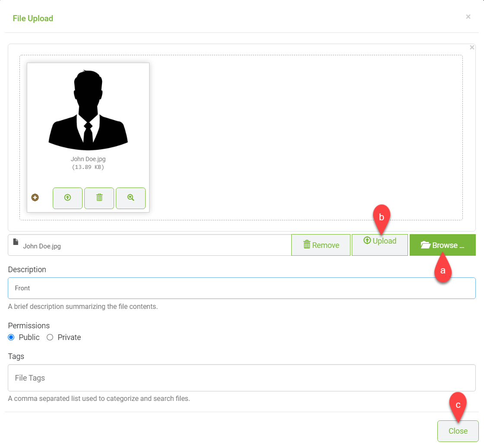
Task: Click the Upload button
Action: click(x=380, y=245)
